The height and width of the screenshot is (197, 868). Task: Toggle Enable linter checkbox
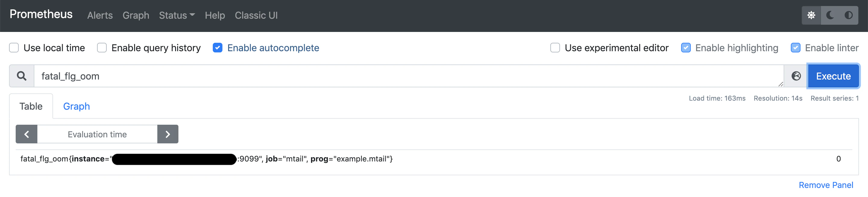point(796,48)
